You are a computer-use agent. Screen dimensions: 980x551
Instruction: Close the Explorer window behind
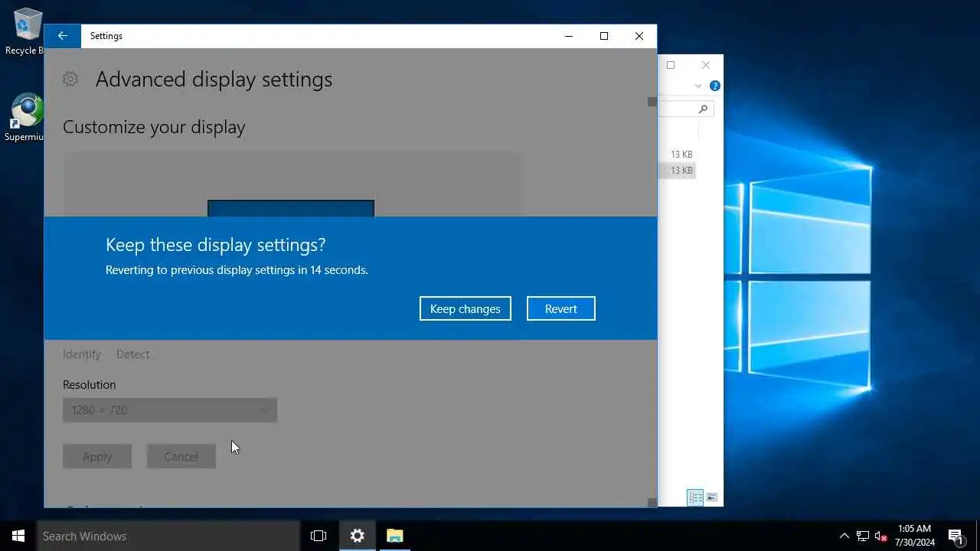[x=706, y=65]
